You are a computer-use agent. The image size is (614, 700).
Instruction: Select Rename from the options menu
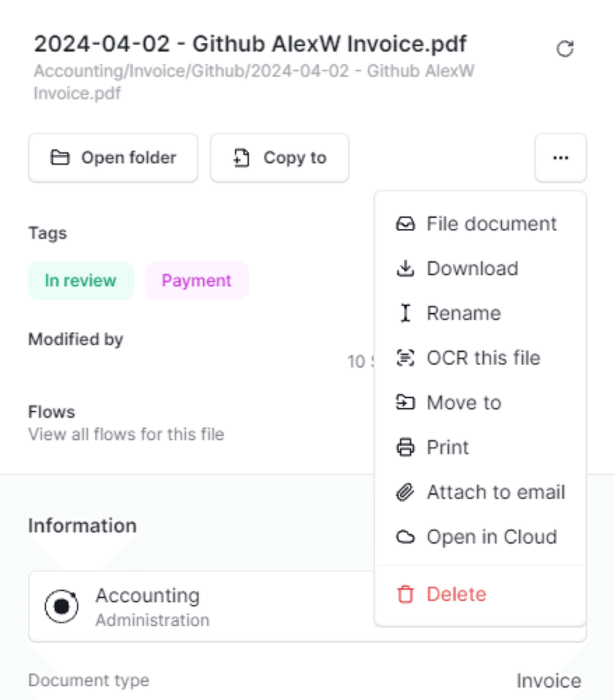click(x=463, y=314)
